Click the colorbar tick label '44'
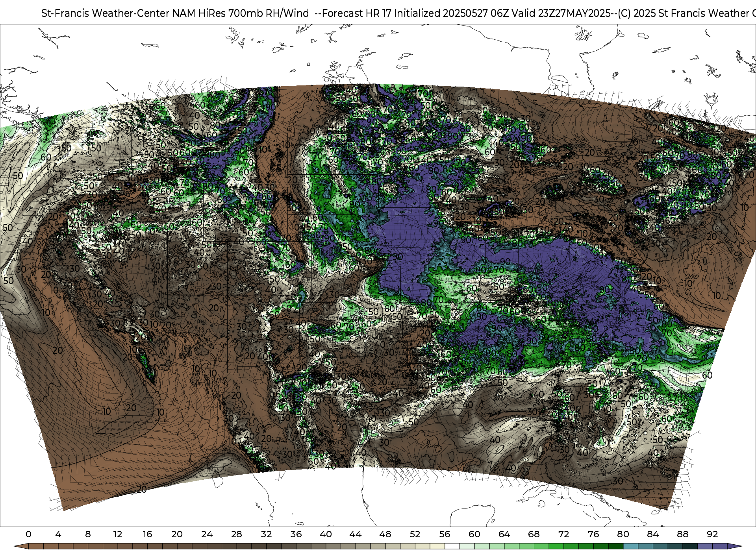Viewport: 756px width, 551px height. (356, 534)
